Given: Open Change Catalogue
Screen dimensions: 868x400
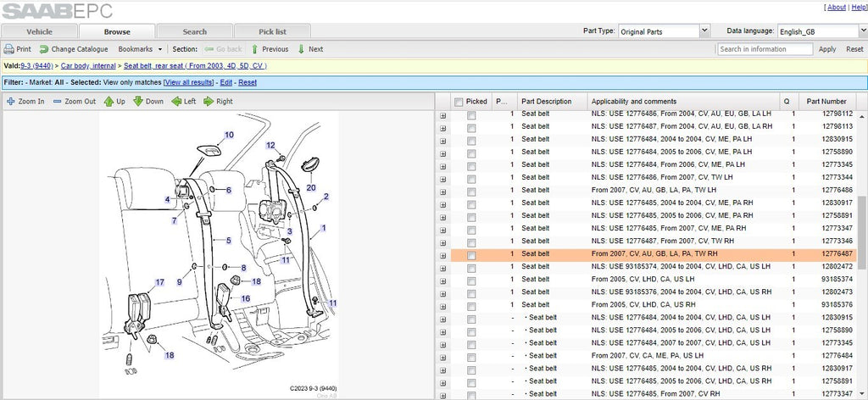Looking at the screenshot, I should tap(74, 49).
